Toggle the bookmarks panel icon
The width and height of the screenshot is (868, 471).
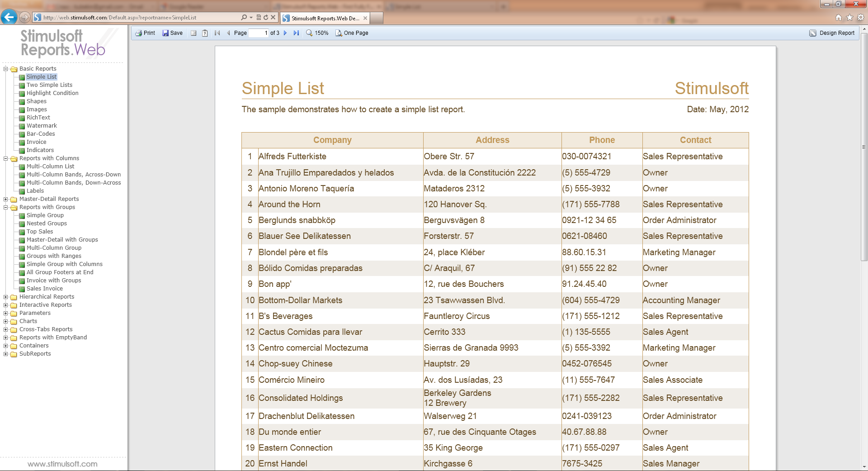pos(193,33)
